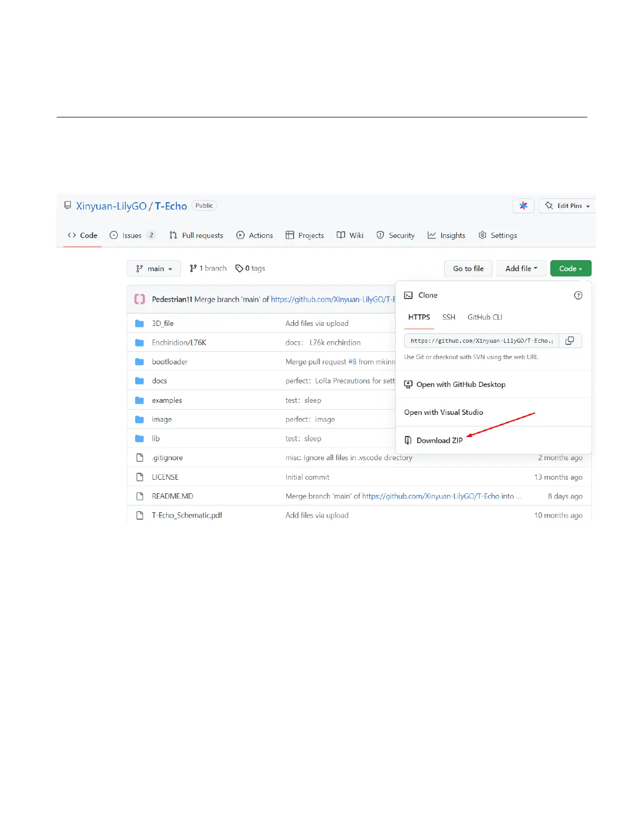Toggle the green Code dropdown button

click(570, 269)
